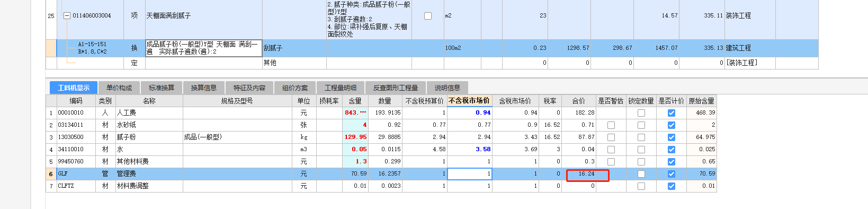Click the 建筑工程 cell in the A1-15-151 row

(x=750, y=48)
